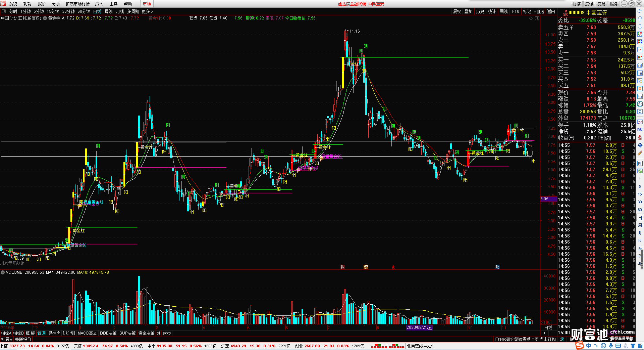Click the orange self-select 自 sidebar icon

(640, 89)
